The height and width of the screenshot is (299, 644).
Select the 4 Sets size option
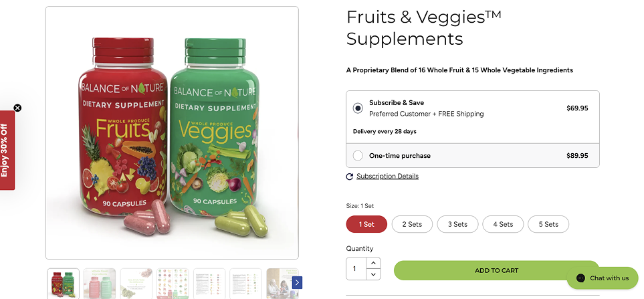[x=503, y=224]
